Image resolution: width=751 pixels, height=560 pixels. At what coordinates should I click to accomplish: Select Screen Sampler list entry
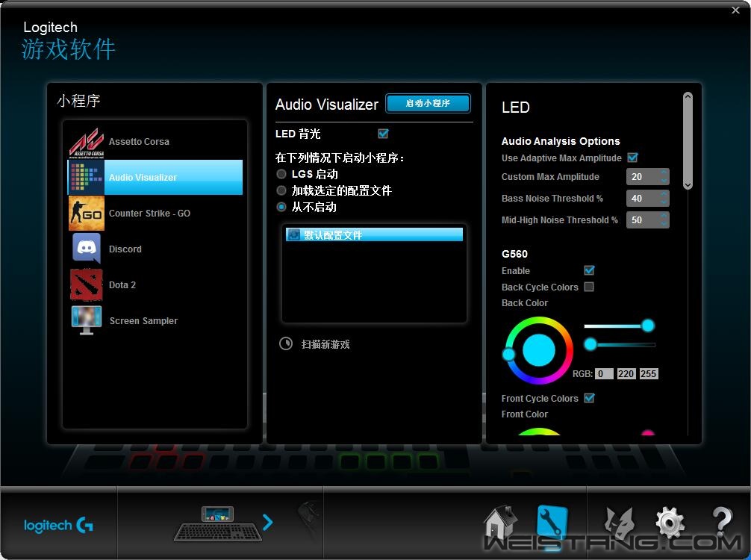click(155, 320)
